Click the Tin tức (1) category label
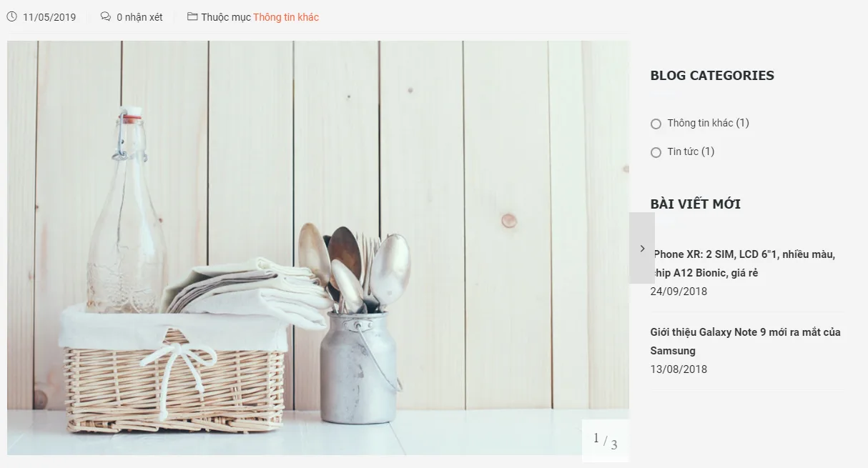This screenshot has height=468, width=868. tap(691, 151)
